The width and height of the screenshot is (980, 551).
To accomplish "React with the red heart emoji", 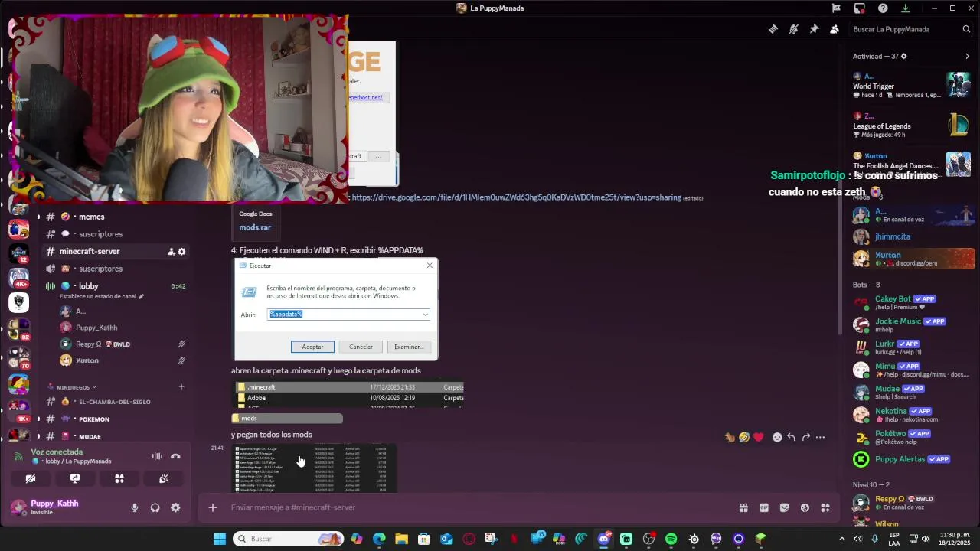I will click(x=758, y=437).
